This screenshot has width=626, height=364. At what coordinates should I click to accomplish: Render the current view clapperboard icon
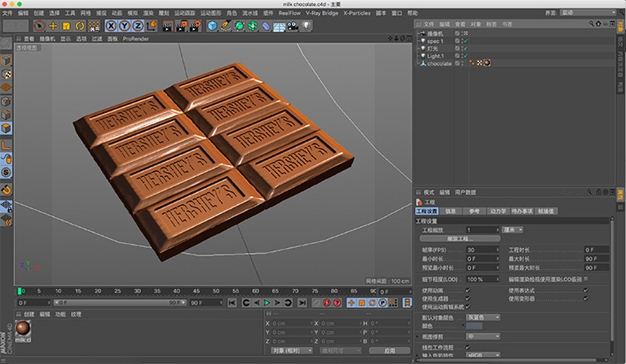(167, 26)
